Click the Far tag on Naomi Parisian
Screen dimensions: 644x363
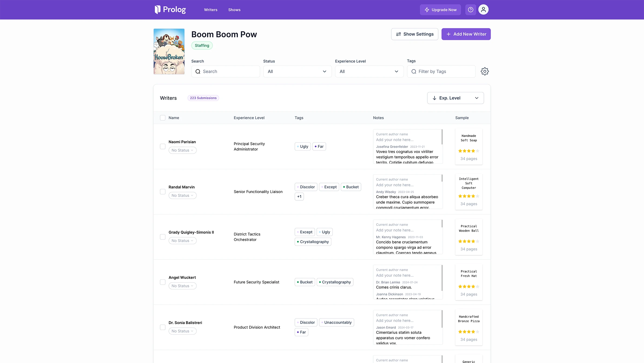[319, 146]
